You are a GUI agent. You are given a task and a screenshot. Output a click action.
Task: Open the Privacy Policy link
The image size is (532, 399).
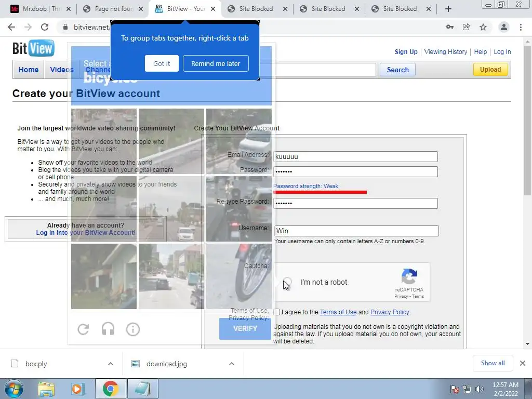click(390, 312)
